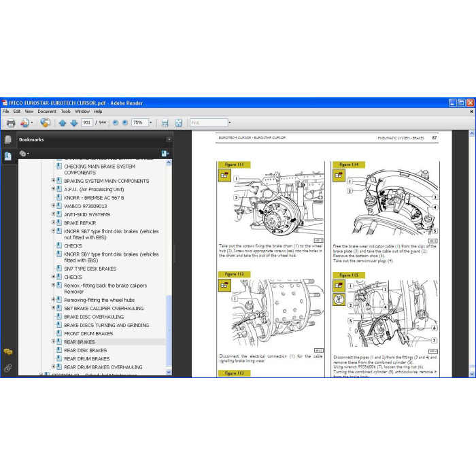This screenshot has width=476, height=476.
Task: Expand BRAKING SYSTEM MAIN COMPONENTS bookmark
Action: pyautogui.click(x=53, y=180)
